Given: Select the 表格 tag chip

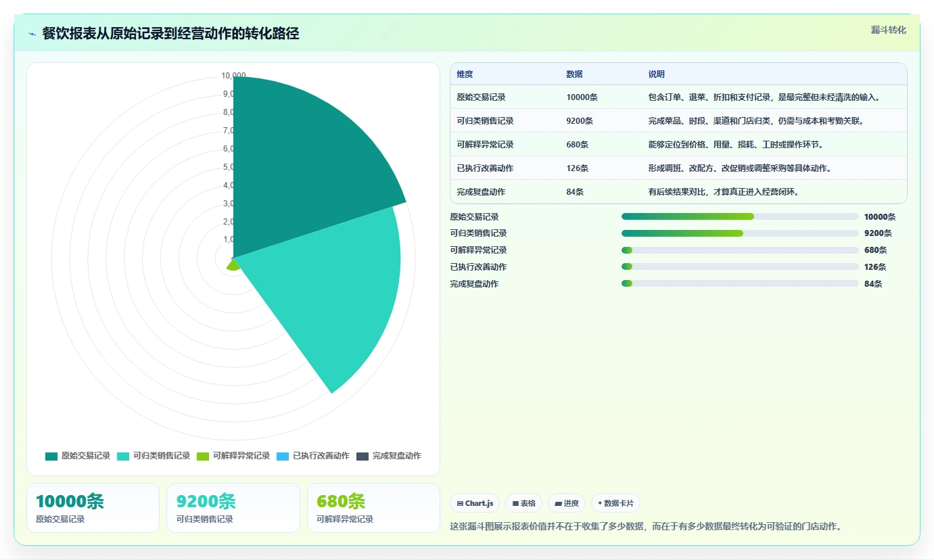Looking at the screenshot, I should [x=523, y=503].
